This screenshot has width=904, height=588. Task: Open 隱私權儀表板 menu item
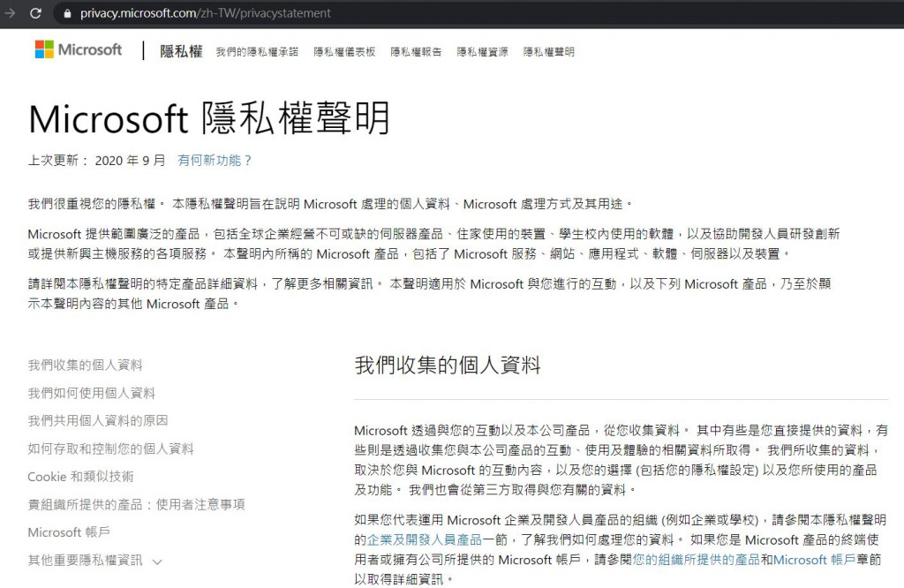pyautogui.click(x=344, y=52)
